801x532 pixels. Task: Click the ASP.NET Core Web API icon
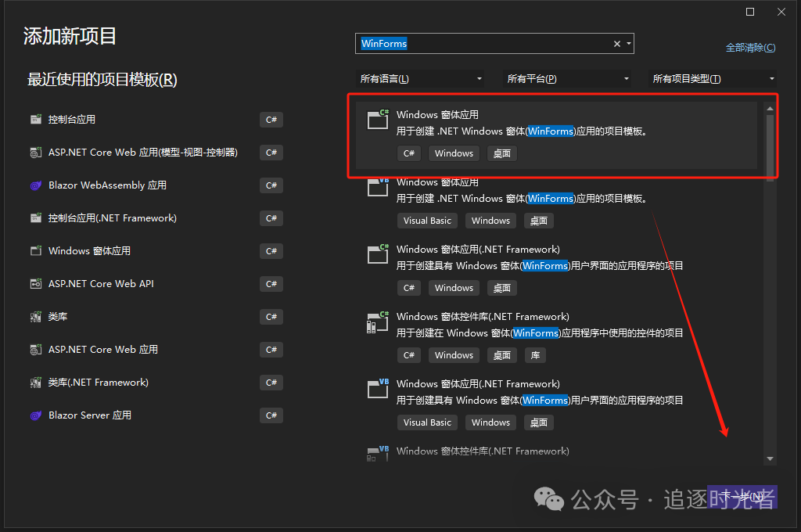(x=35, y=284)
